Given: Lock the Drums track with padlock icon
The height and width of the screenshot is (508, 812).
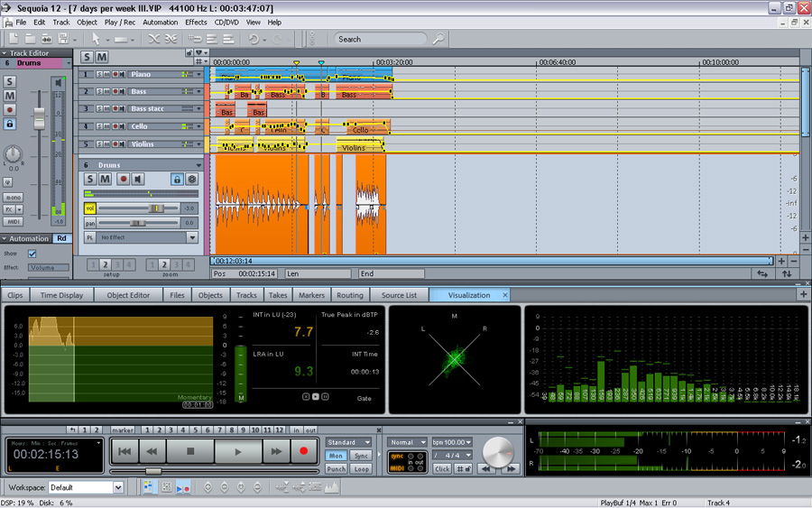Looking at the screenshot, I should [177, 180].
